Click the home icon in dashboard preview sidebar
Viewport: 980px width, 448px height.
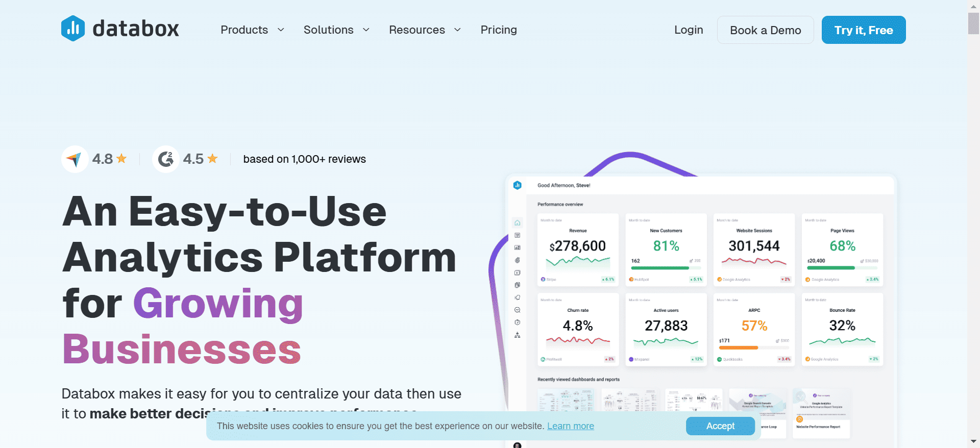point(517,223)
